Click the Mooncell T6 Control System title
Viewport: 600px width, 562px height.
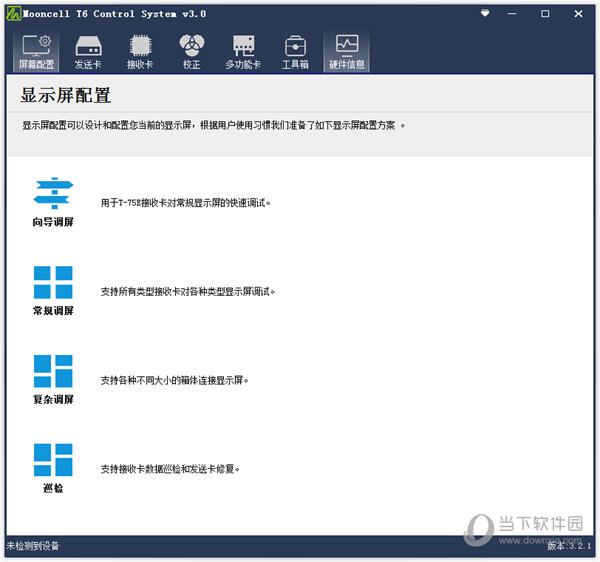tap(114, 14)
